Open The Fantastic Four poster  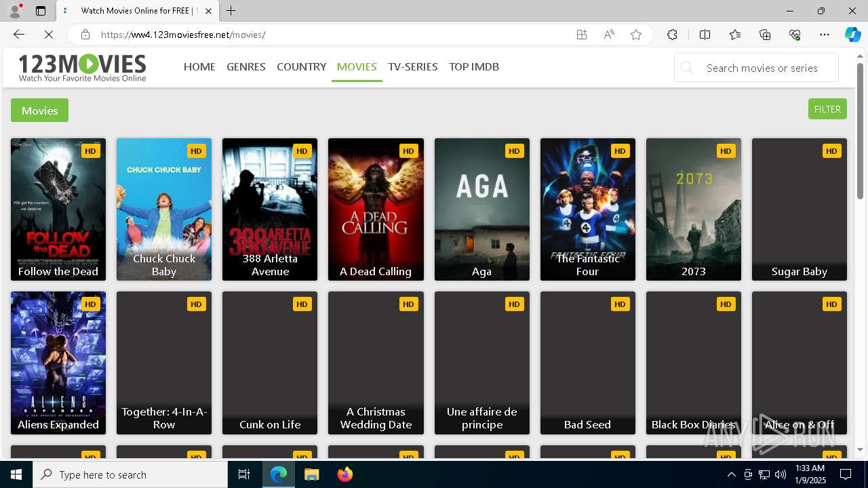[588, 209]
